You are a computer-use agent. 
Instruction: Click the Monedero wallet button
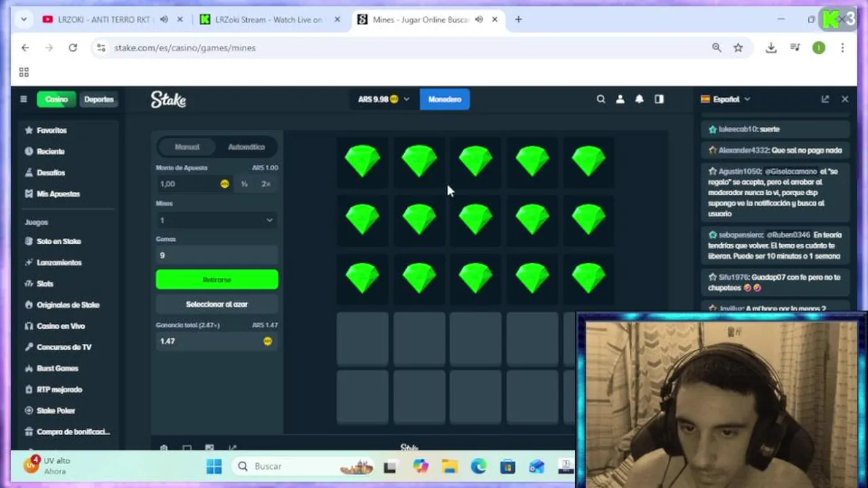(445, 99)
